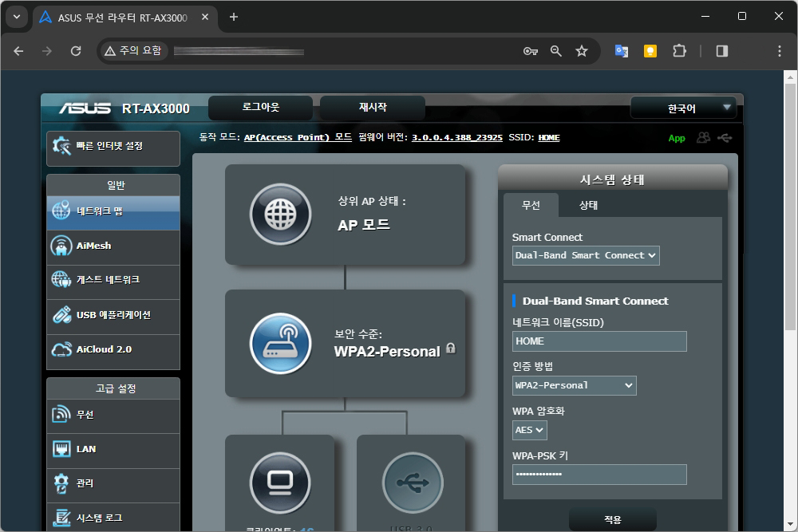Open the AiCloud 2.0 cloud icon
This screenshot has height=532, width=798.
tap(61, 349)
